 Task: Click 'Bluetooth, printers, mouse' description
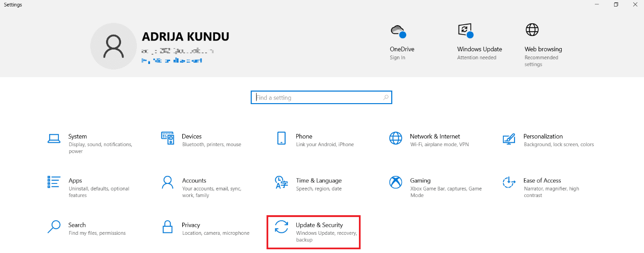(212, 145)
